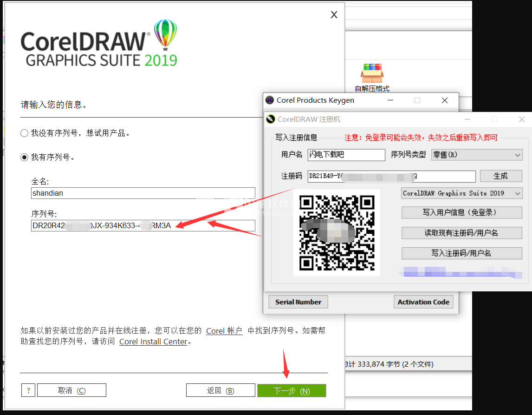Open the ? help button in installer

28,390
